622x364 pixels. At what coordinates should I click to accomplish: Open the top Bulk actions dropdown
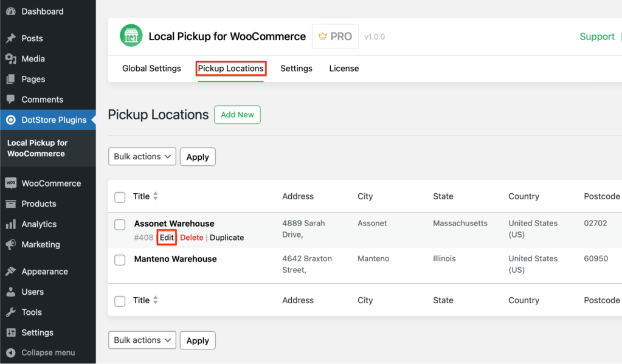coord(142,157)
